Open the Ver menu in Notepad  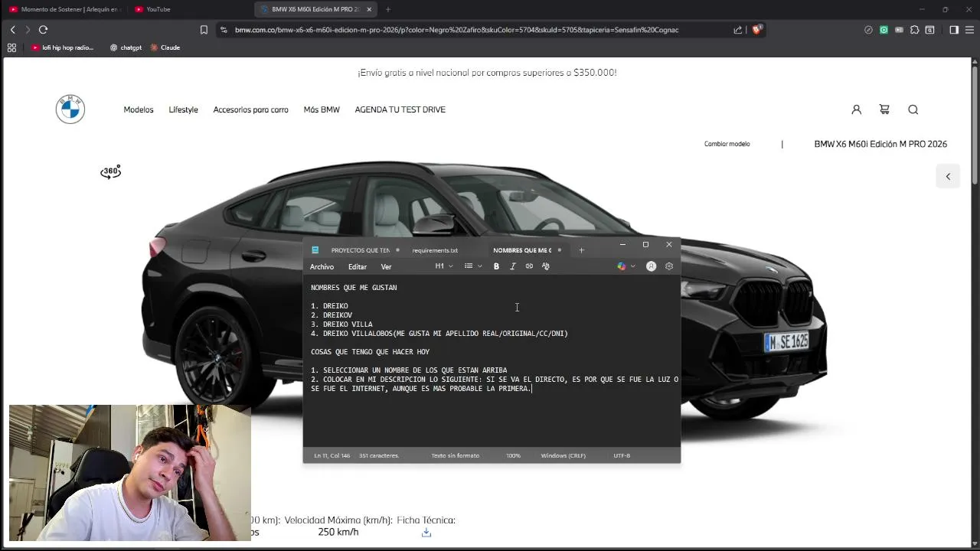(x=386, y=267)
